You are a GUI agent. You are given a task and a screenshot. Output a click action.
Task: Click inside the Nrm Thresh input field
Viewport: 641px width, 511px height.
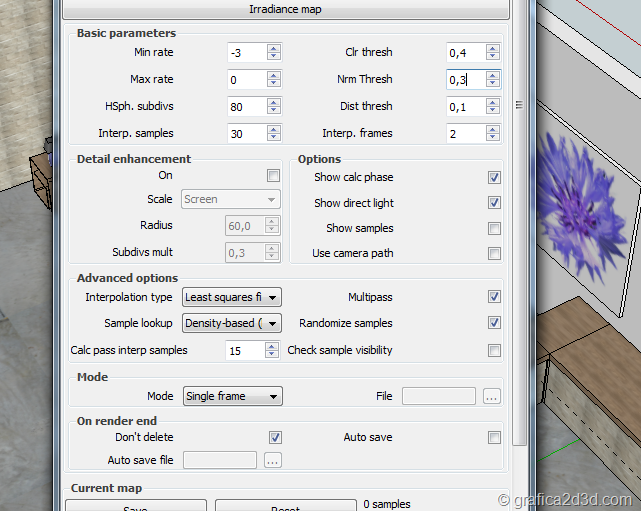click(x=464, y=79)
